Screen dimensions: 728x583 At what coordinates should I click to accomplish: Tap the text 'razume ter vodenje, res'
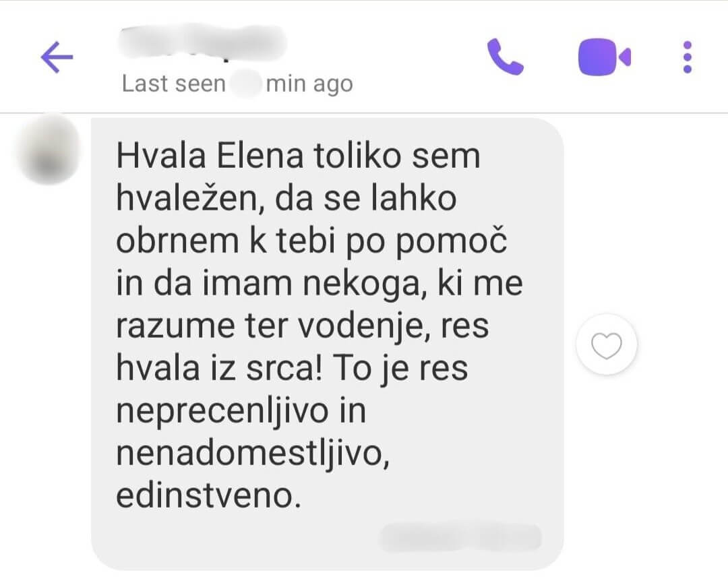click(x=302, y=326)
